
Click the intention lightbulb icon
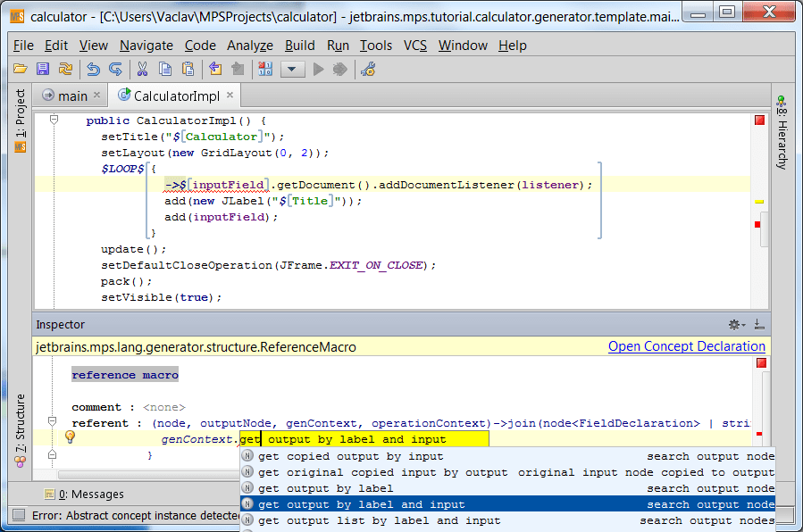pos(70,437)
